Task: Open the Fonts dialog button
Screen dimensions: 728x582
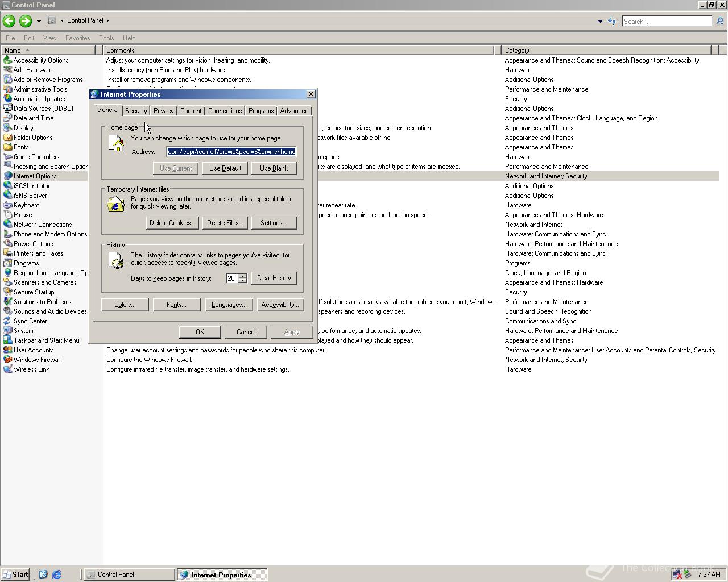Action: [x=176, y=305]
